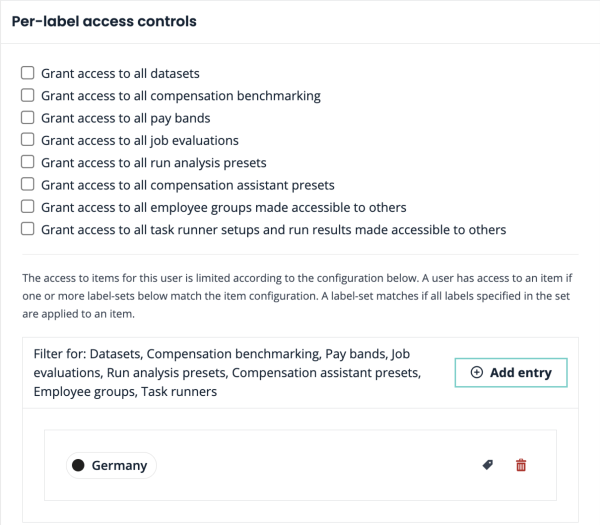Check access to all compensation assistant presets

pyautogui.click(x=28, y=184)
